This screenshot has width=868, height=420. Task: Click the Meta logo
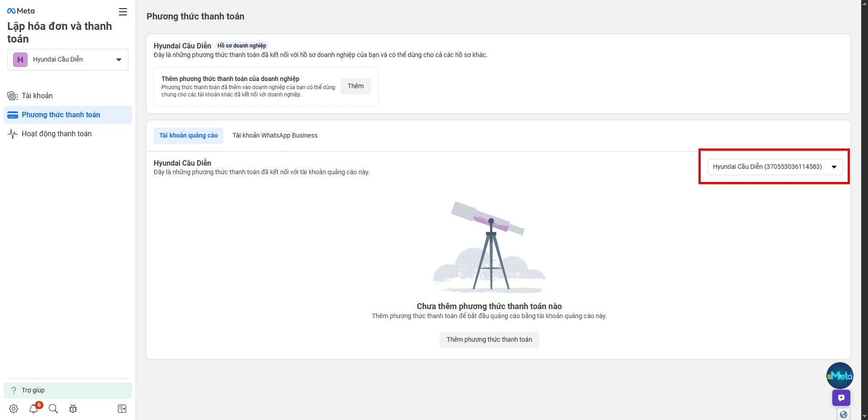click(21, 11)
